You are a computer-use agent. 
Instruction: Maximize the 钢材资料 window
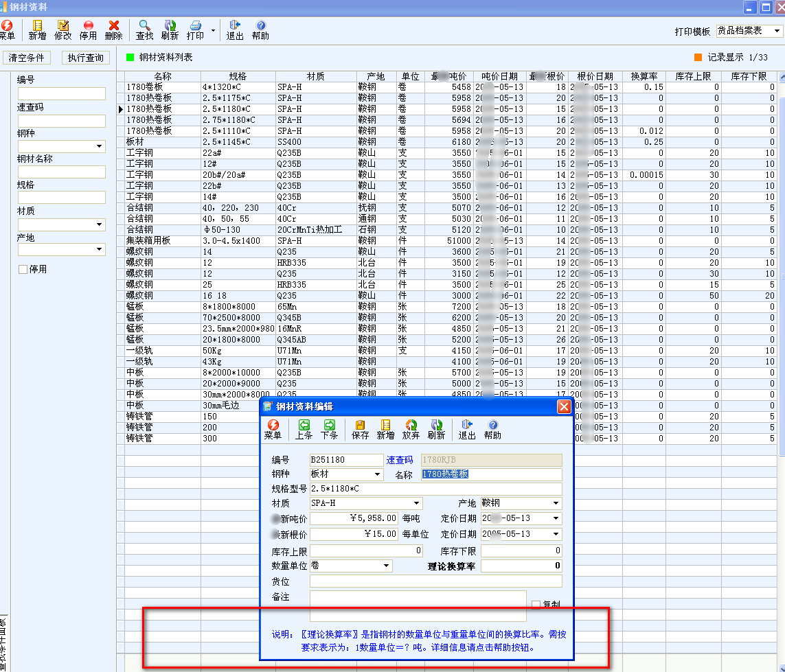pyautogui.click(x=766, y=8)
